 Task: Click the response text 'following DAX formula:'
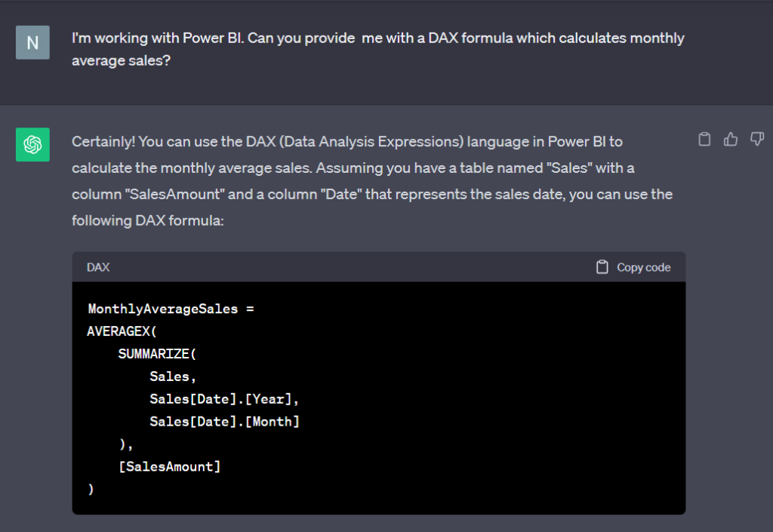point(148,220)
